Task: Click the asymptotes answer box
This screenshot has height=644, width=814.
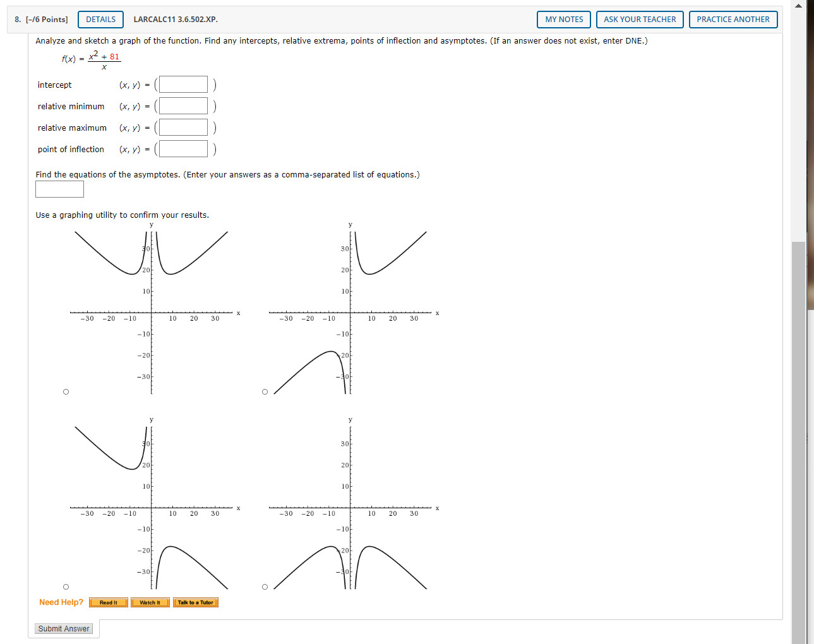Action: [59, 189]
